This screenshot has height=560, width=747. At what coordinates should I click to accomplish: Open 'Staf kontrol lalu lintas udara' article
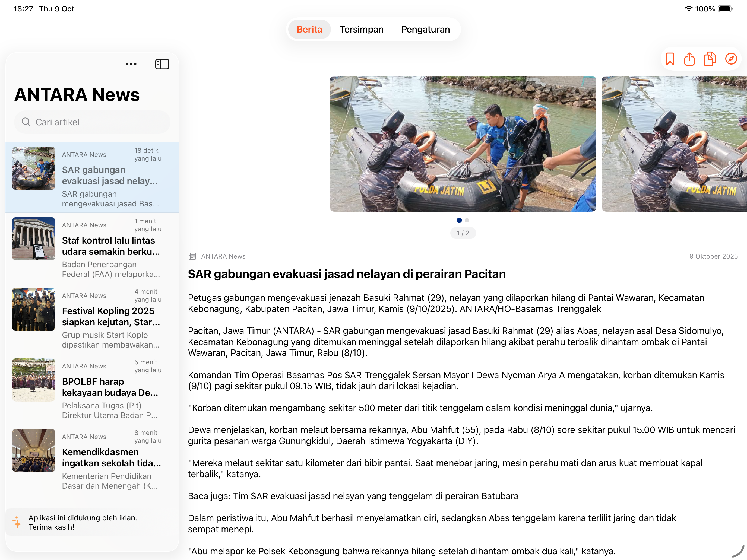point(92,248)
